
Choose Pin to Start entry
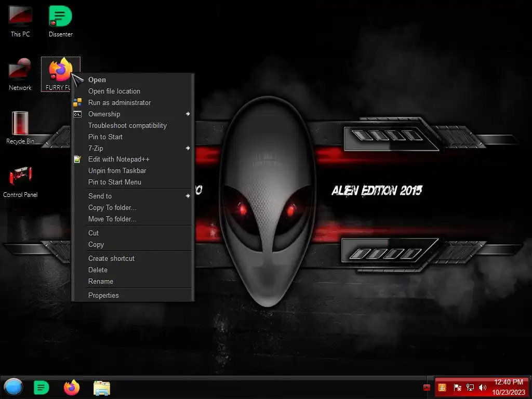[x=133, y=137]
